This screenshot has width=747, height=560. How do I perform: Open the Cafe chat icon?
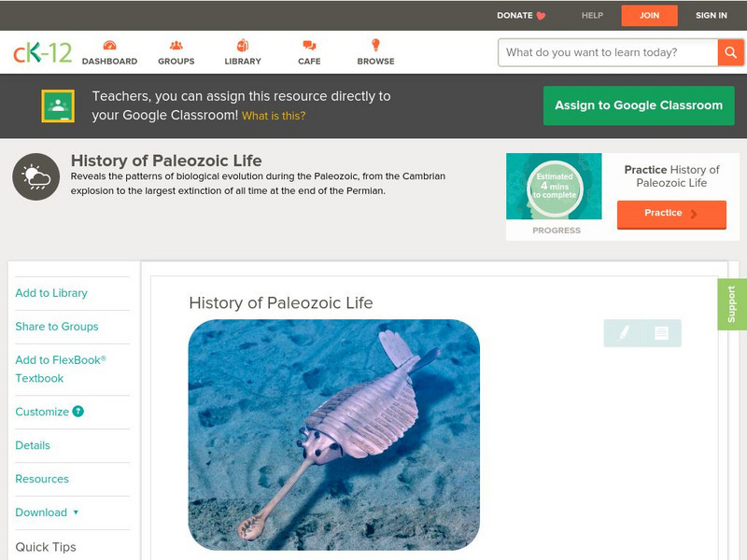(309, 45)
